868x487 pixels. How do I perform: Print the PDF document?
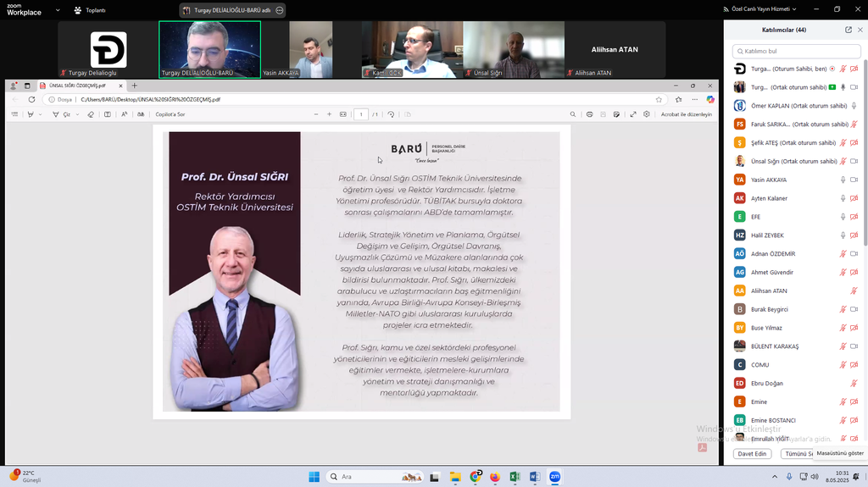[590, 114]
